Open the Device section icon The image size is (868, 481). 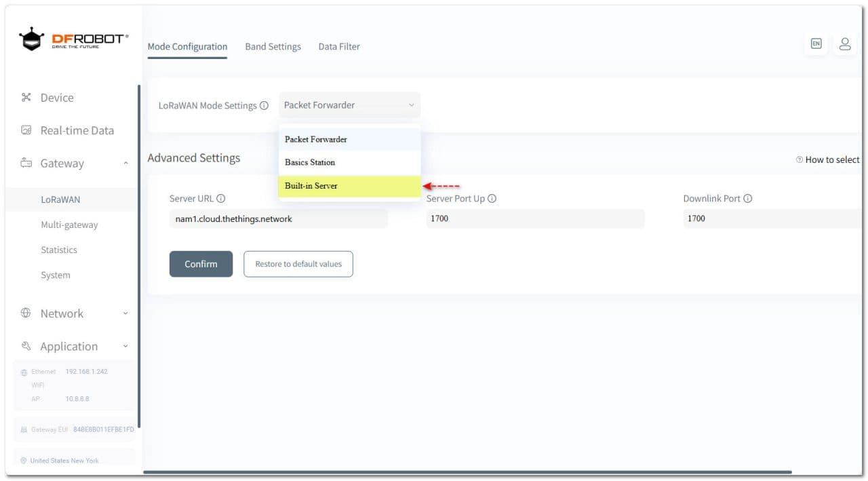tap(26, 98)
